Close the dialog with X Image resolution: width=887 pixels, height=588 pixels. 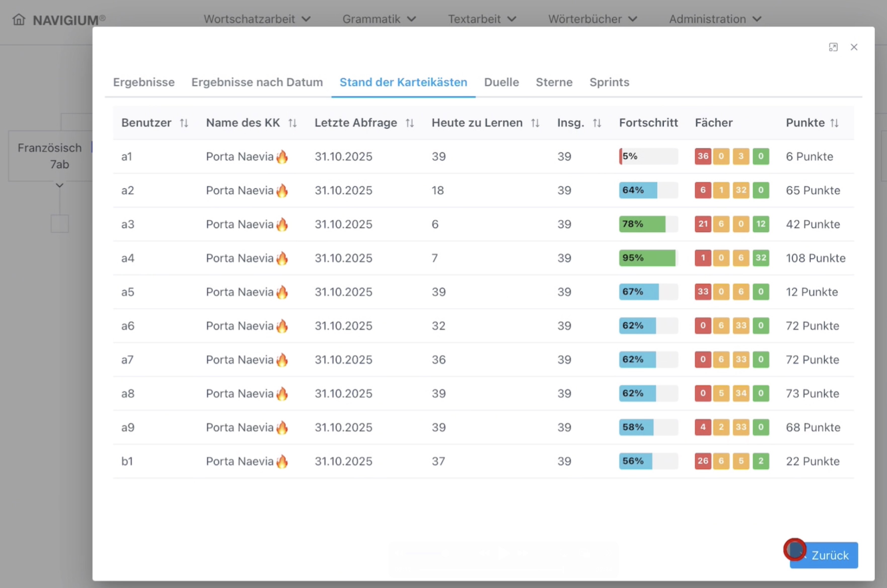854,47
